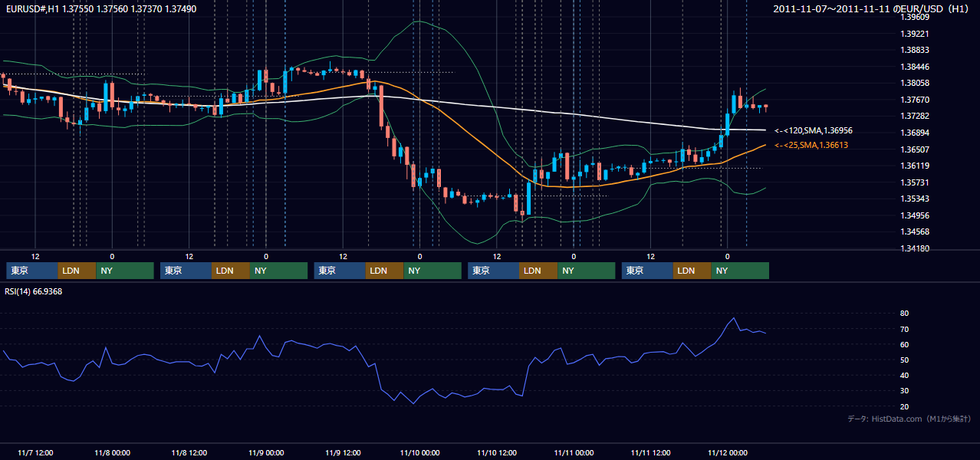Select the NY session block for 11/10
Viewport: 980px width, 460px height.
coord(587,271)
